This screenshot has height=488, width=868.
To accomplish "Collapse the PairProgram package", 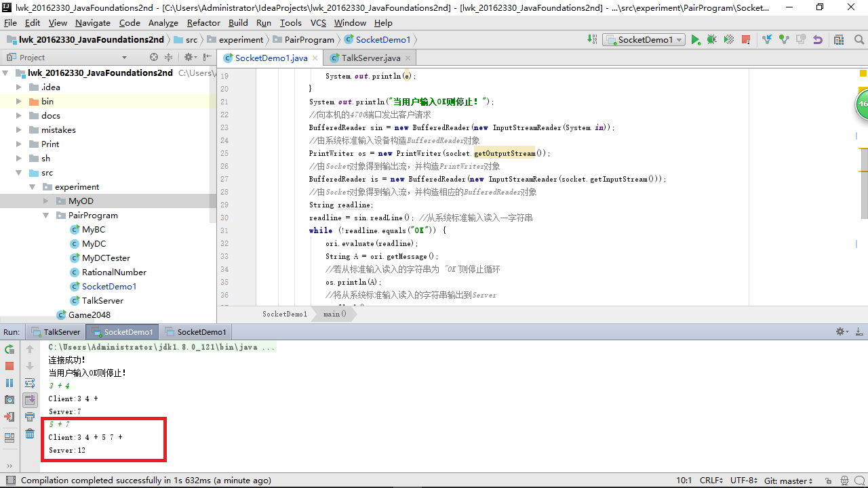I will pos(46,216).
